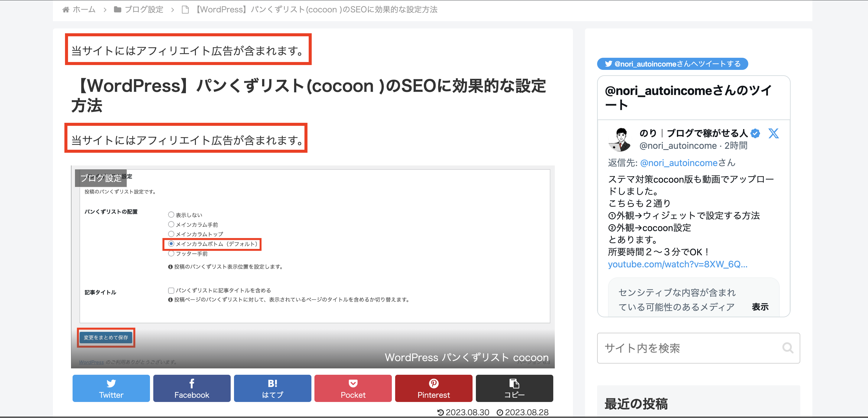Select the メインカラムトップ radio option
Image resolution: width=868 pixels, height=418 pixels.
tap(171, 233)
